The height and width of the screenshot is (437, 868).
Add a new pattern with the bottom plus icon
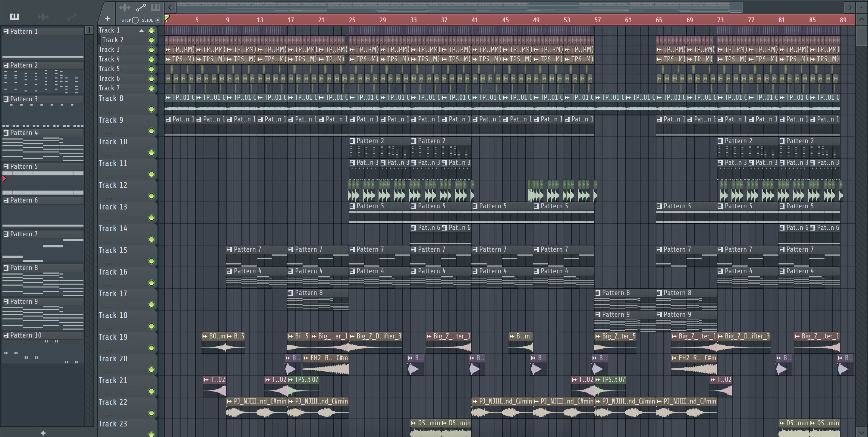pyautogui.click(x=43, y=433)
